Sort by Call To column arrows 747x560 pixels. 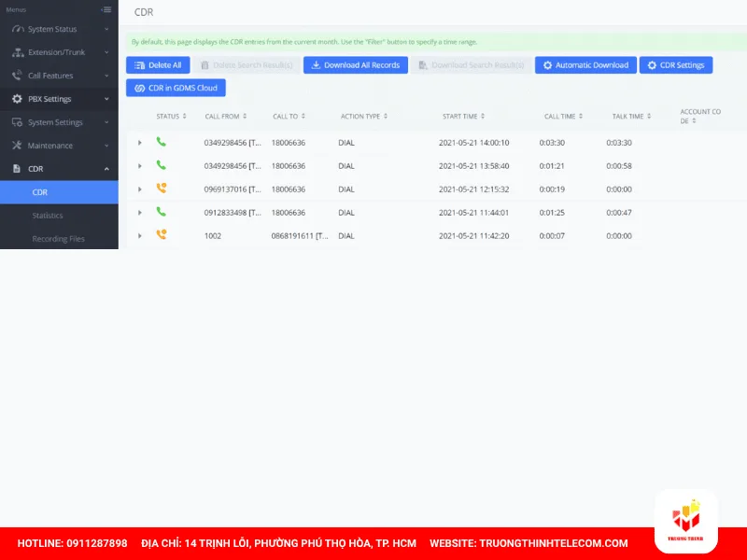[303, 116]
